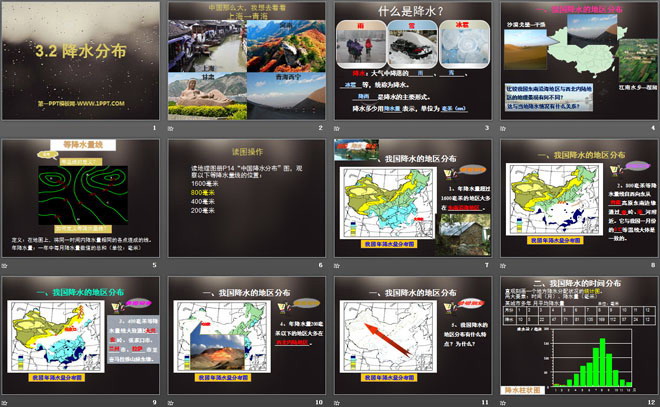
Task: Click the animation star icon under slide 2
Action: (x=170, y=128)
